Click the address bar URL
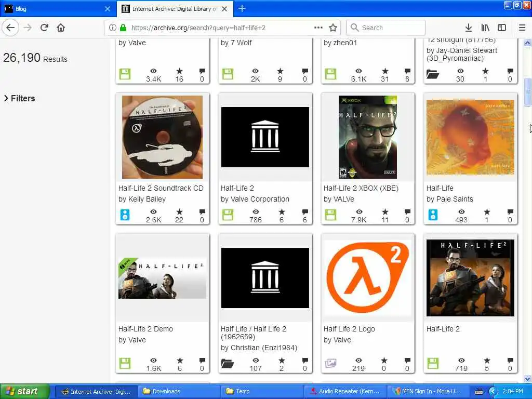This screenshot has width=532, height=399. coord(198,28)
